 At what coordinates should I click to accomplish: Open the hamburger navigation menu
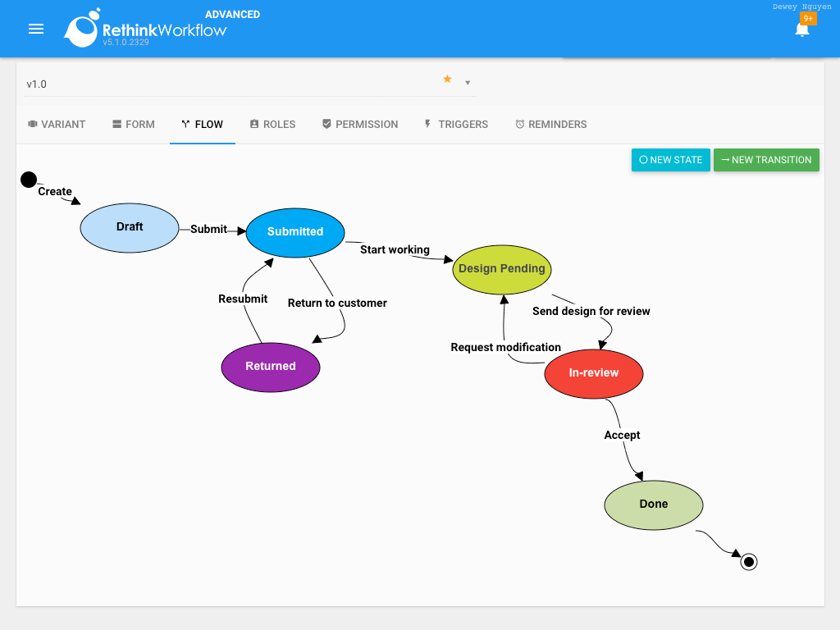[x=36, y=29]
